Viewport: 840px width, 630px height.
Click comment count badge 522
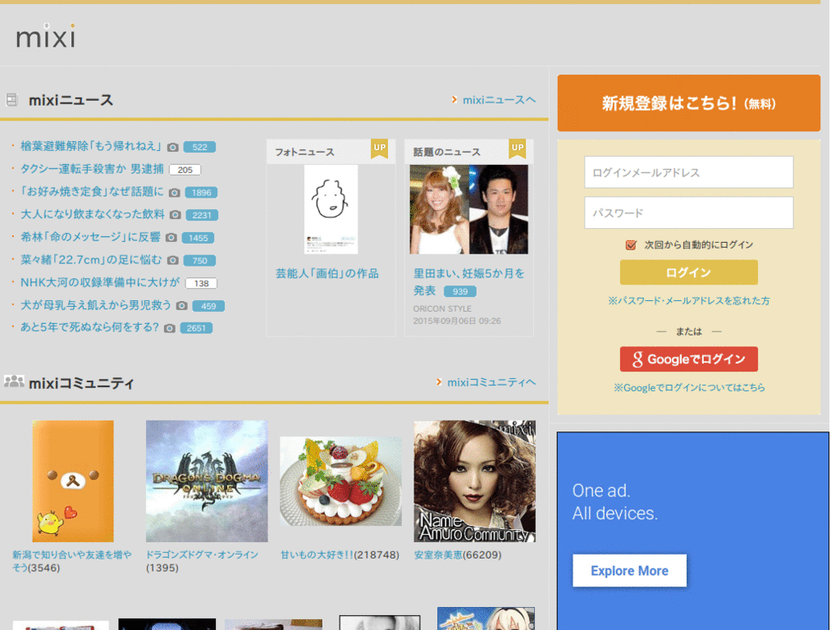(199, 147)
